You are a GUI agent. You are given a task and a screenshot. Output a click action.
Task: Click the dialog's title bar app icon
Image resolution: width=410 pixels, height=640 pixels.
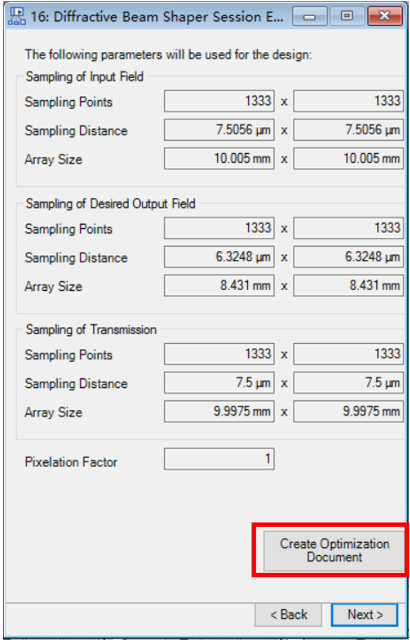(17, 17)
